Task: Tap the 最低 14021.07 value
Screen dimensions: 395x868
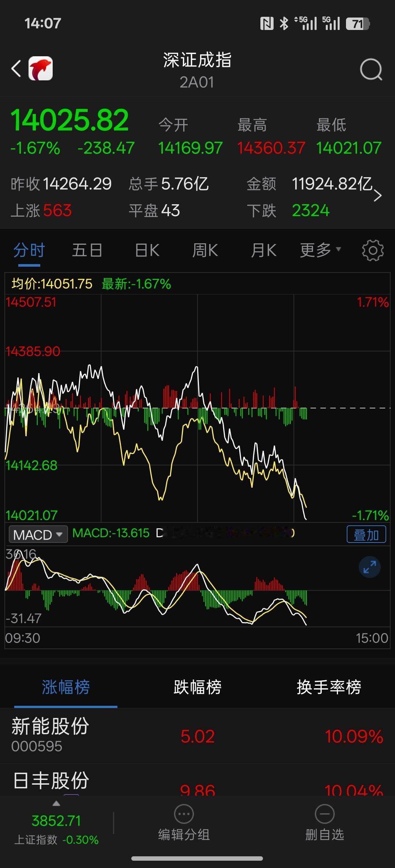Action: [349, 148]
